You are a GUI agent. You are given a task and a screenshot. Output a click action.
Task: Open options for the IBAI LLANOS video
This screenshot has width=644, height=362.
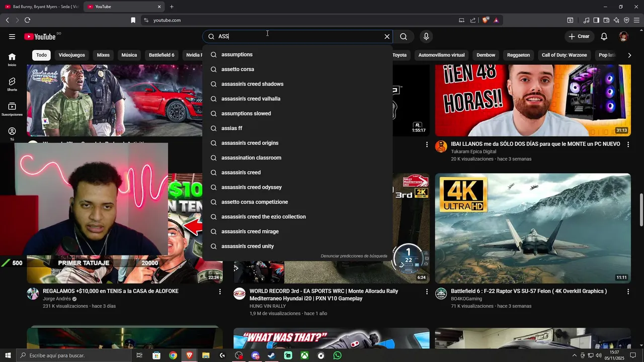coord(628,144)
